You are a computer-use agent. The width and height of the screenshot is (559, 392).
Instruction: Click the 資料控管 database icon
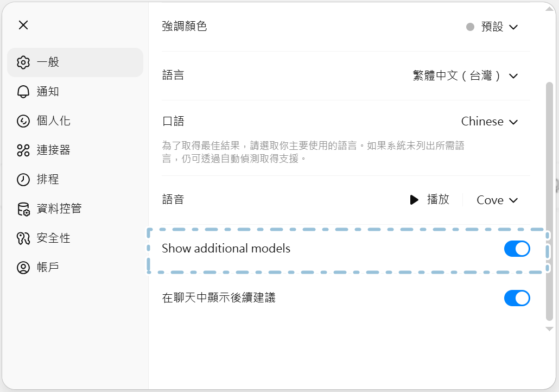coord(23,209)
